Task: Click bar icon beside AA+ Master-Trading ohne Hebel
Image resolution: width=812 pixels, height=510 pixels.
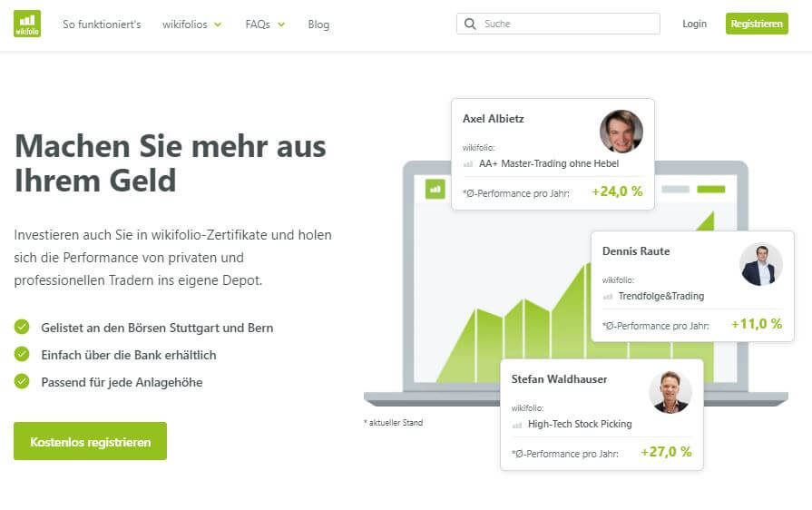Action: 468,164
